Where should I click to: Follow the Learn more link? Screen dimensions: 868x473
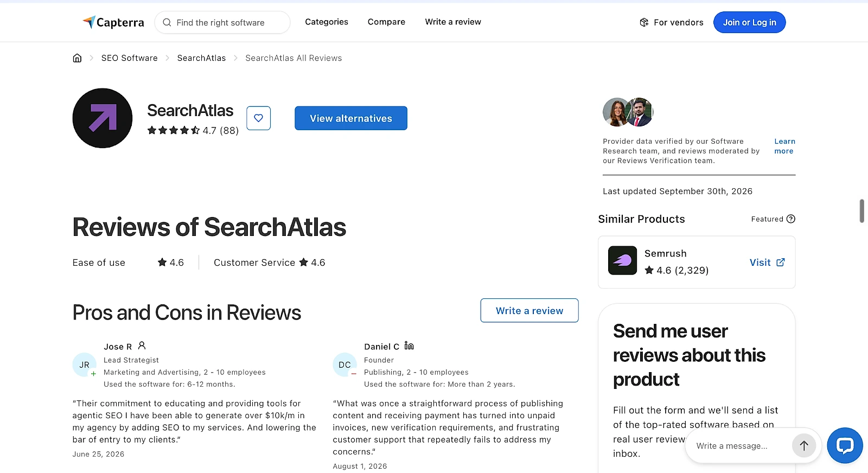pos(784,146)
